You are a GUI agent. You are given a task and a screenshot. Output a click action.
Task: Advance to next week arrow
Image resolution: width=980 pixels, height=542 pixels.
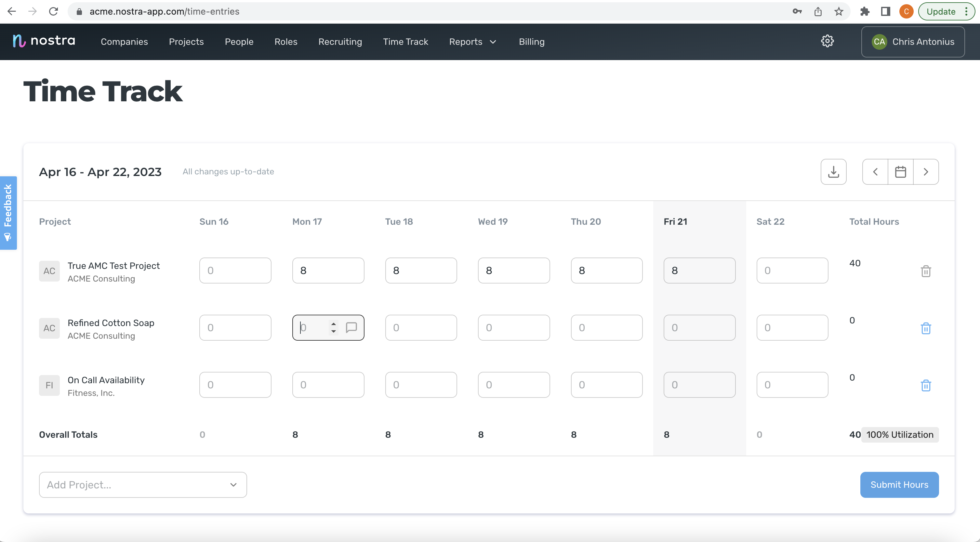coord(926,172)
